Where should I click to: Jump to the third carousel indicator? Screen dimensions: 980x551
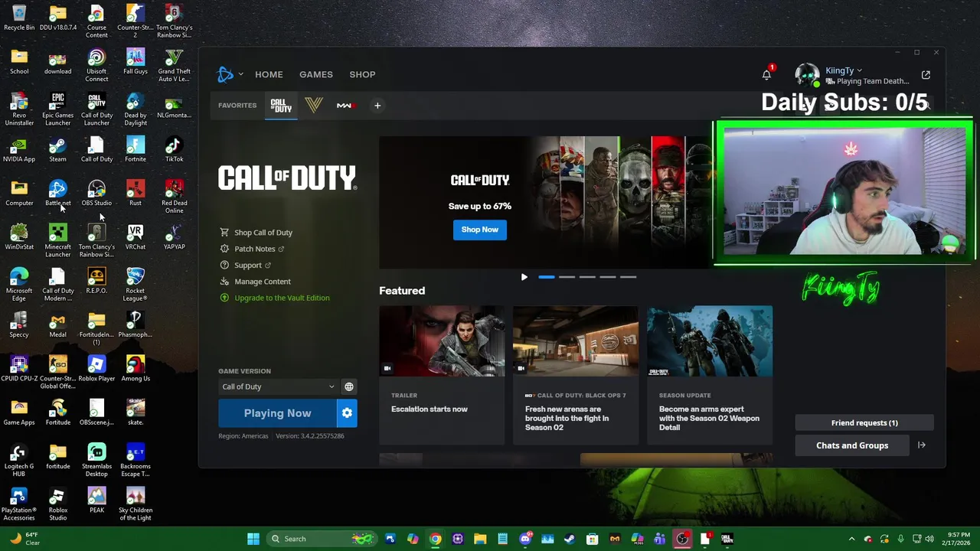point(587,277)
